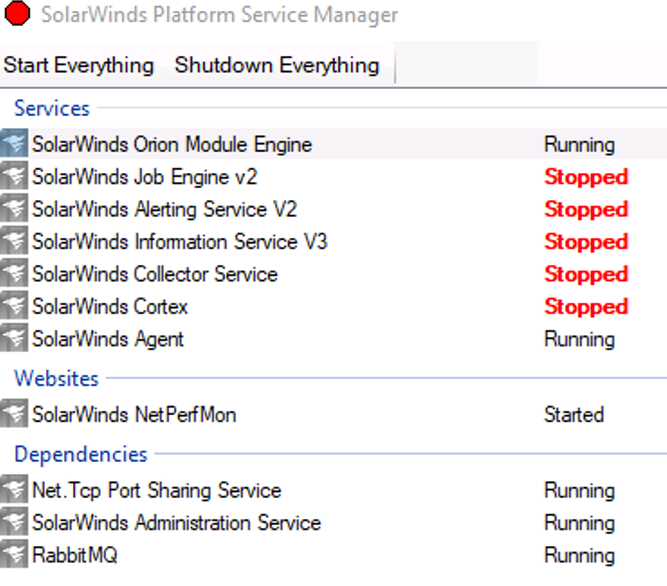
Task: Click the Services group header
Action: click(x=52, y=108)
